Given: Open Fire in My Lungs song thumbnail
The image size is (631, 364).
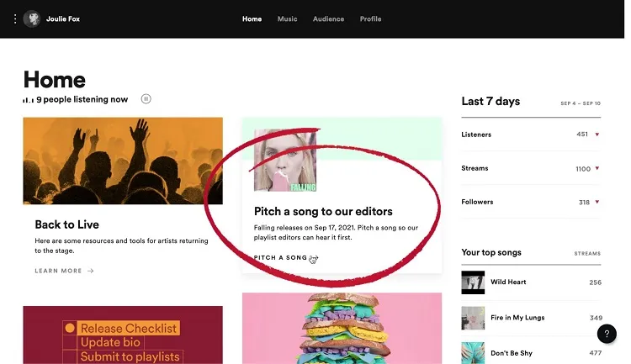Looking at the screenshot, I should [x=473, y=318].
